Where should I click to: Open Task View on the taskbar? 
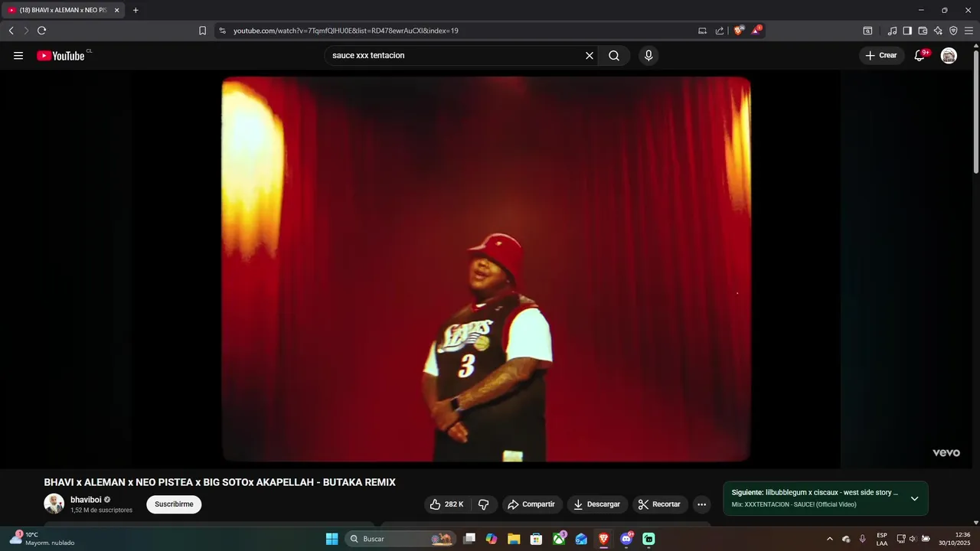click(470, 539)
